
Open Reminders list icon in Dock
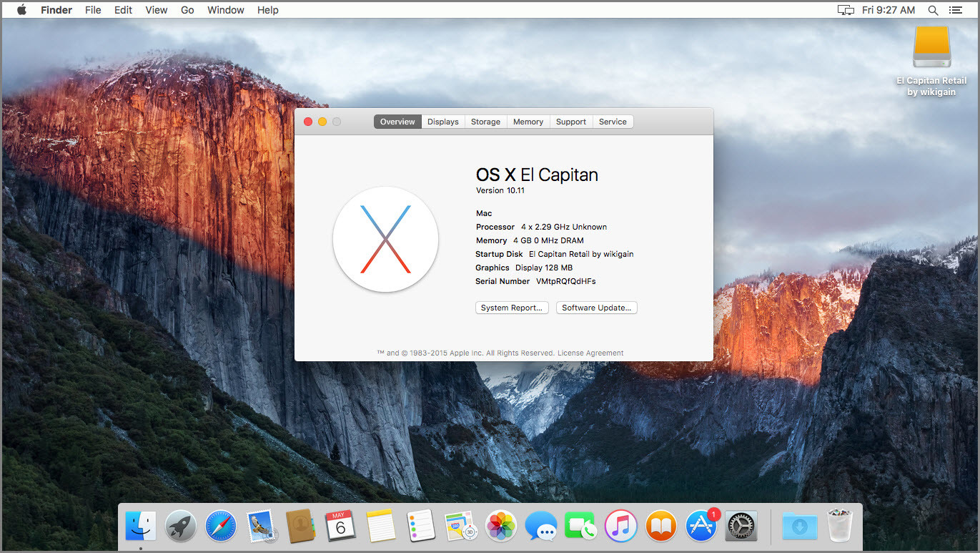click(421, 527)
